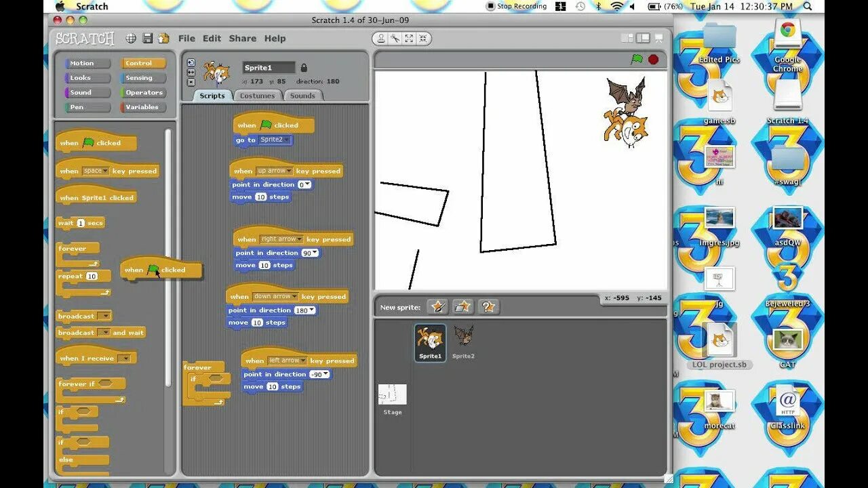Screen dimensions: 868x488
Task: Open the when I receive message dropdown
Action: click(125, 359)
